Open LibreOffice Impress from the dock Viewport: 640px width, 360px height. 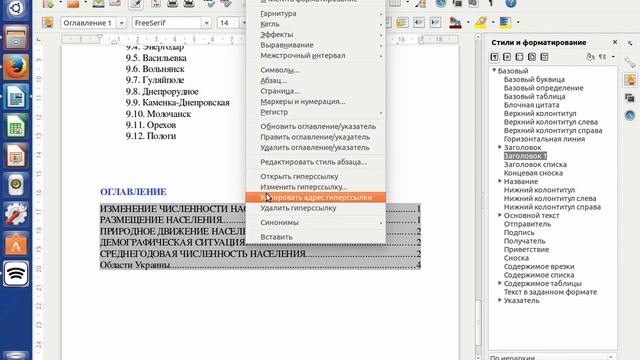(x=16, y=156)
